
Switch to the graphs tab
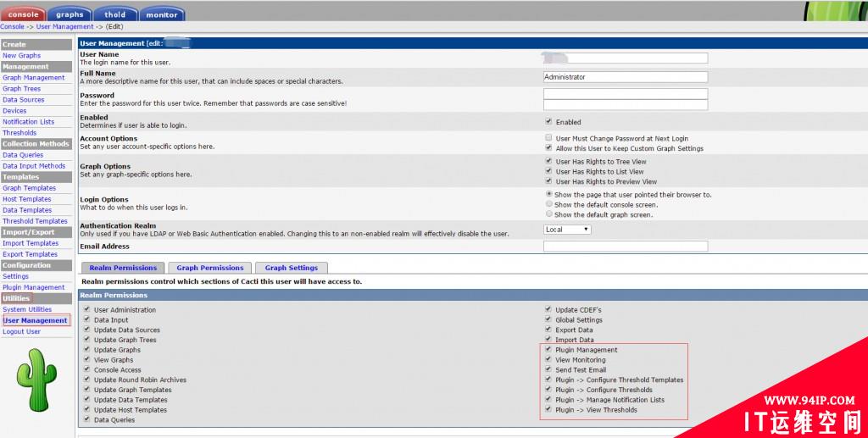click(70, 14)
